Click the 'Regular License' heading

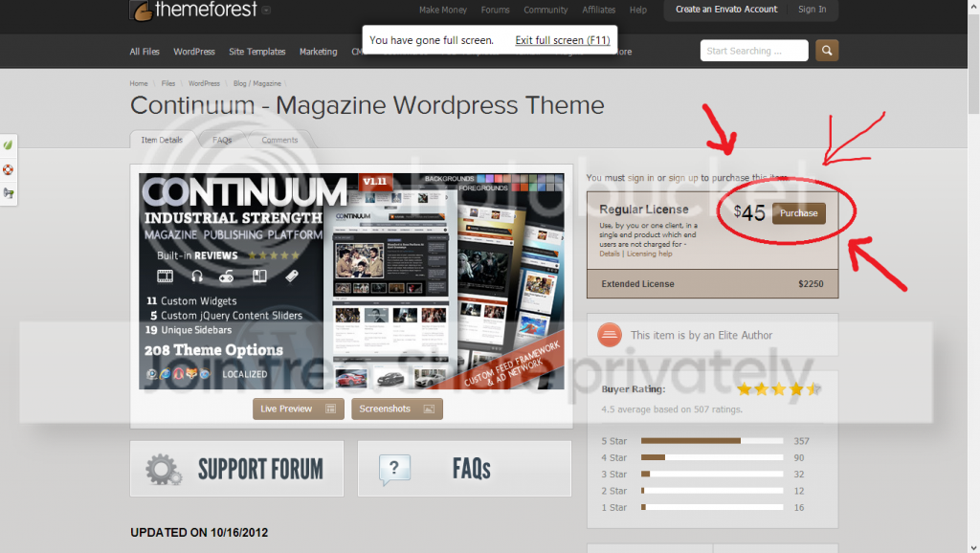click(x=644, y=210)
